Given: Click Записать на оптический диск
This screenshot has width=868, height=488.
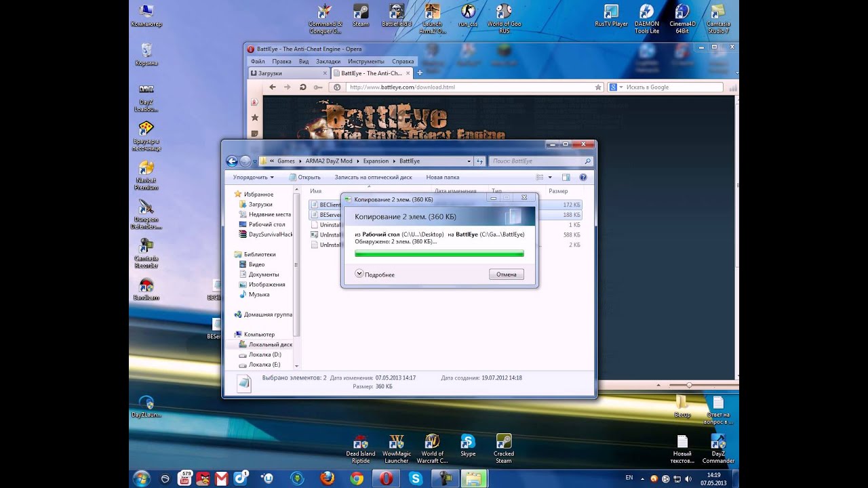Looking at the screenshot, I should (373, 177).
